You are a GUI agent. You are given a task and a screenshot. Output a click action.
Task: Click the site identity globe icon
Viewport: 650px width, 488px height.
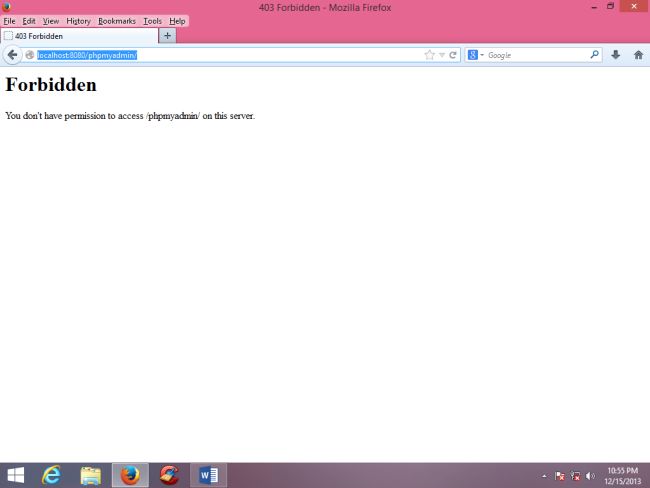pyautogui.click(x=29, y=55)
